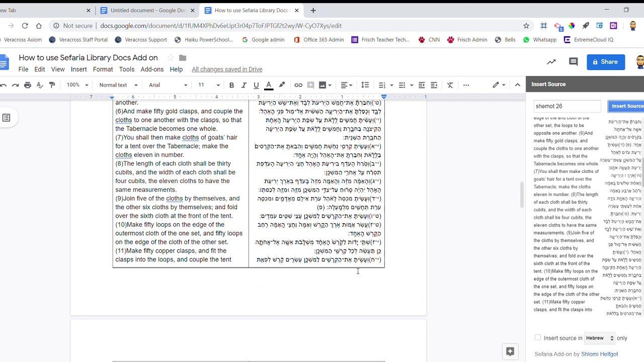This screenshot has height=362, width=644.
Task: Bookmark this page with the star
Action: click(526, 26)
